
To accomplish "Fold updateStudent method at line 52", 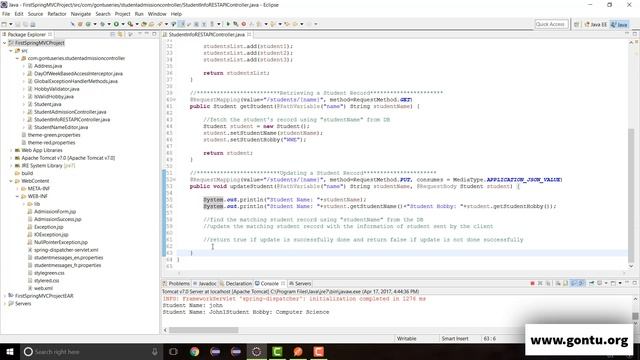I will [x=175, y=180].
